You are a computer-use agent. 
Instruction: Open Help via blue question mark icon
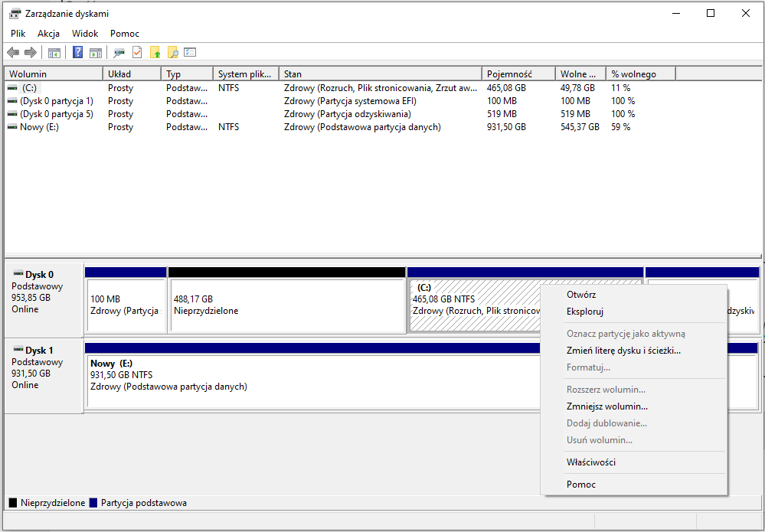[x=77, y=53]
